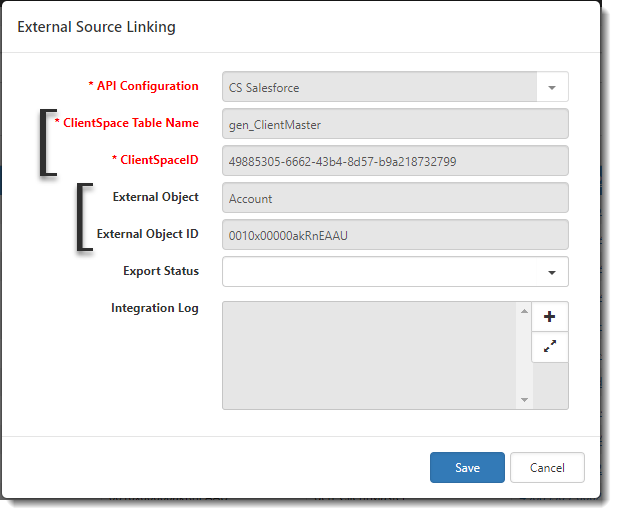617x515 pixels.
Task: Click the Integration Log scroll down arrow
Action: (524, 400)
